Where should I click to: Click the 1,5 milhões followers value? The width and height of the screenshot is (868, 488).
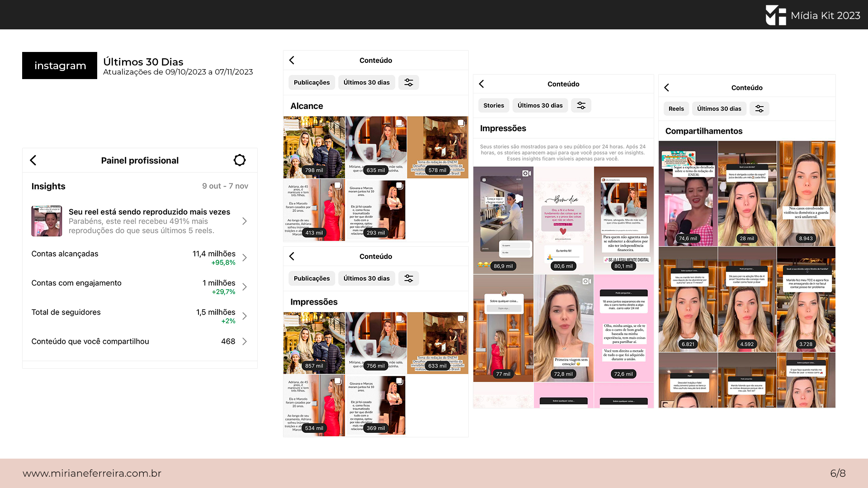pos(216,312)
